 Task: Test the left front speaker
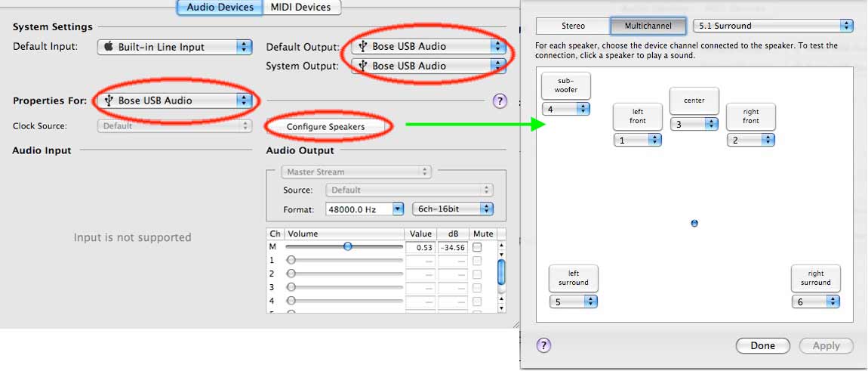637,116
